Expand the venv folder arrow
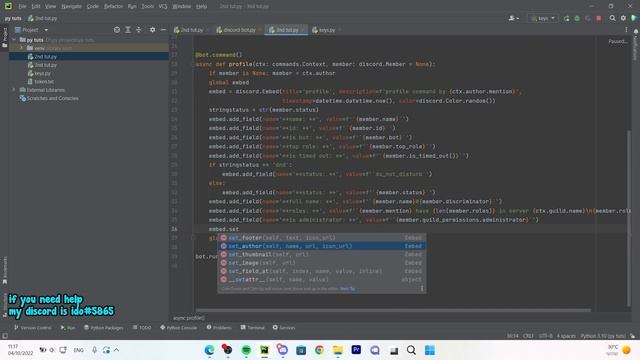Screen dimensions: 640x360 [x=22, y=48]
